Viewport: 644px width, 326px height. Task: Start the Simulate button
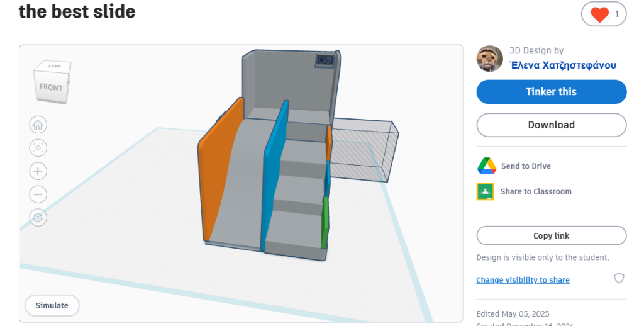[x=52, y=305]
